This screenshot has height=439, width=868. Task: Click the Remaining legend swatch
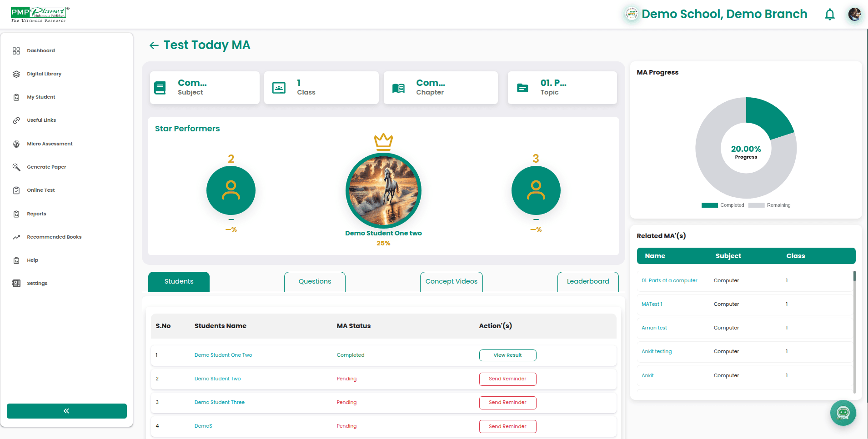pos(756,205)
